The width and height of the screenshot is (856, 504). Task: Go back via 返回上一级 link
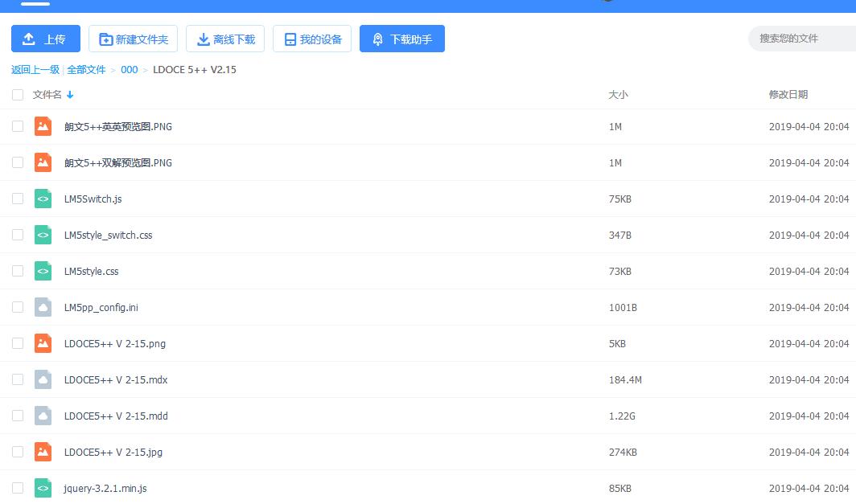tap(35, 70)
